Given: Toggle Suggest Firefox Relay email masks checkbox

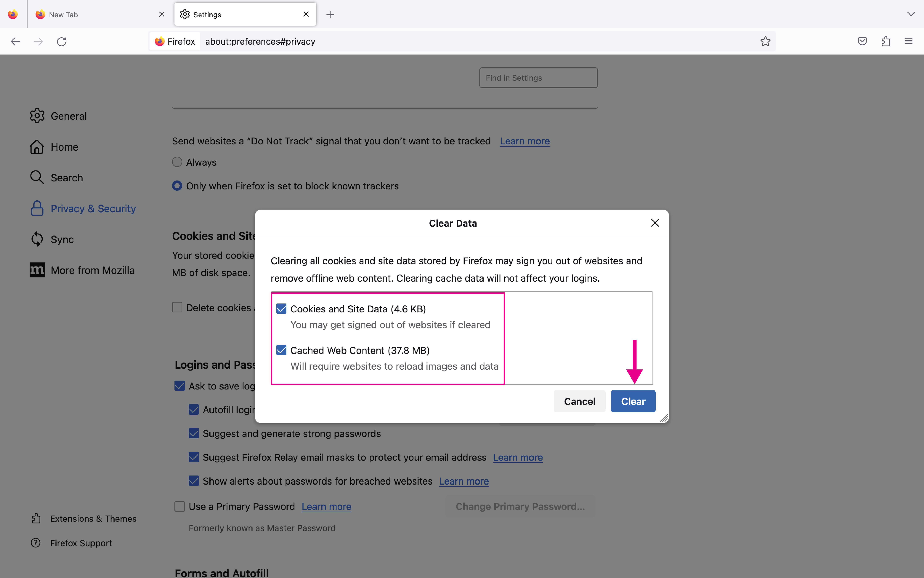Looking at the screenshot, I should click(194, 457).
